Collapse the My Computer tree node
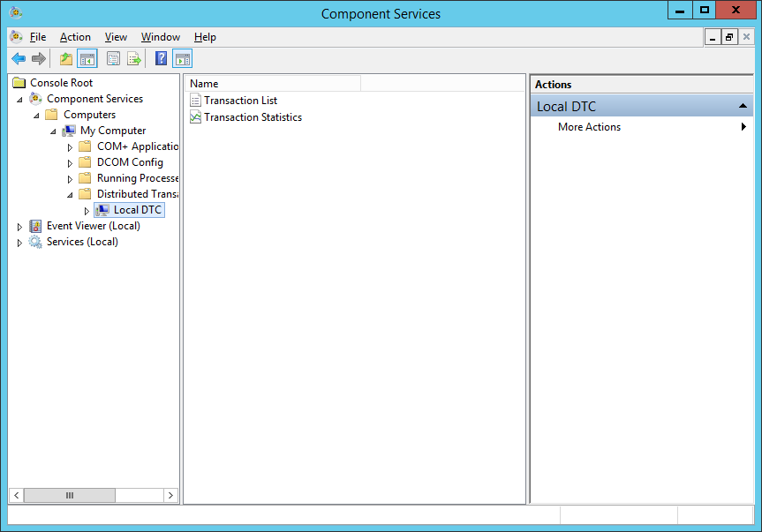 coord(54,131)
